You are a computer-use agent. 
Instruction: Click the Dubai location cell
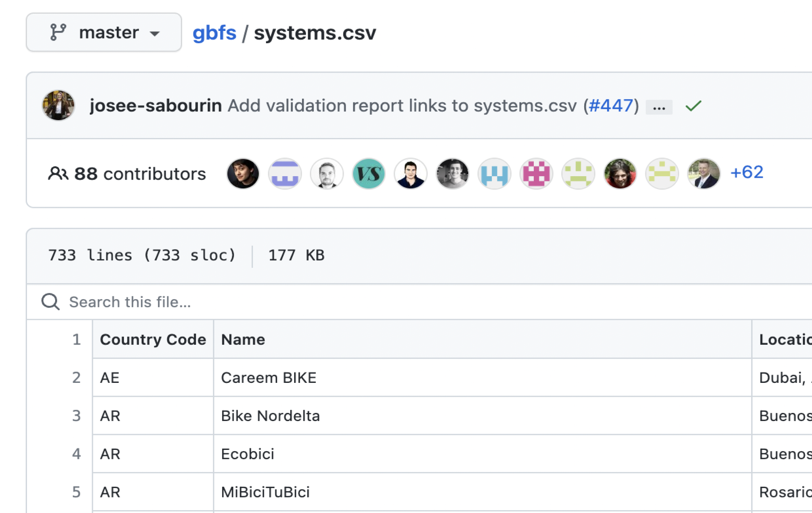tap(782, 377)
